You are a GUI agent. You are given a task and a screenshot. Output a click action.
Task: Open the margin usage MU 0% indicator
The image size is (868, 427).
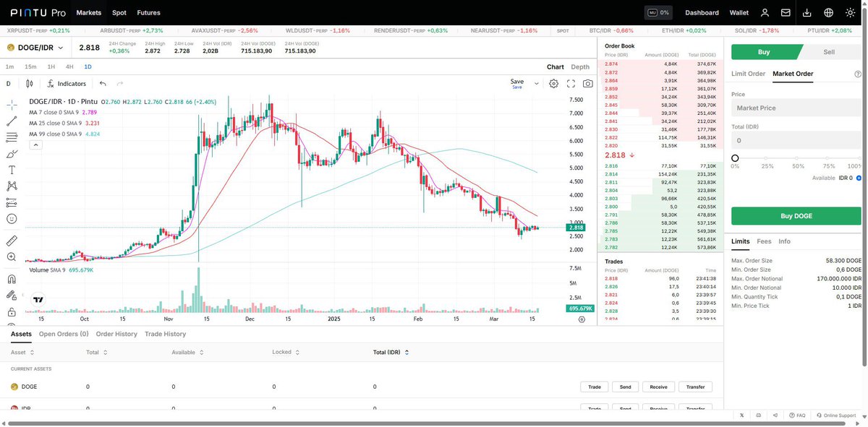click(x=659, y=12)
